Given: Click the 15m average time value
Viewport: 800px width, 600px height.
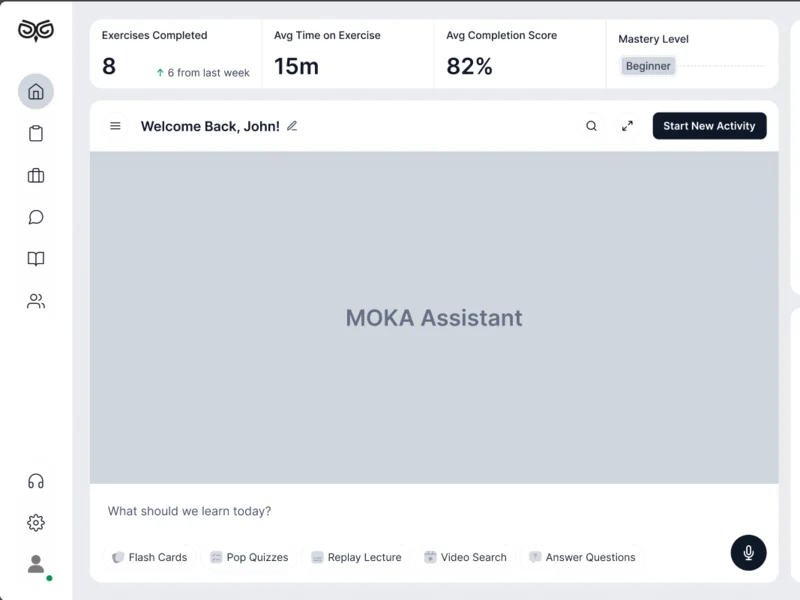Looking at the screenshot, I should [296, 66].
